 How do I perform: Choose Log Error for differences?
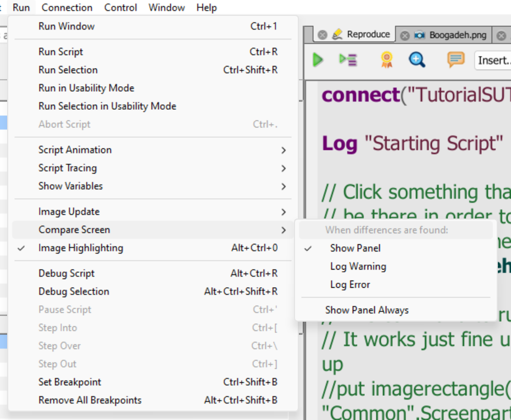[x=350, y=284]
